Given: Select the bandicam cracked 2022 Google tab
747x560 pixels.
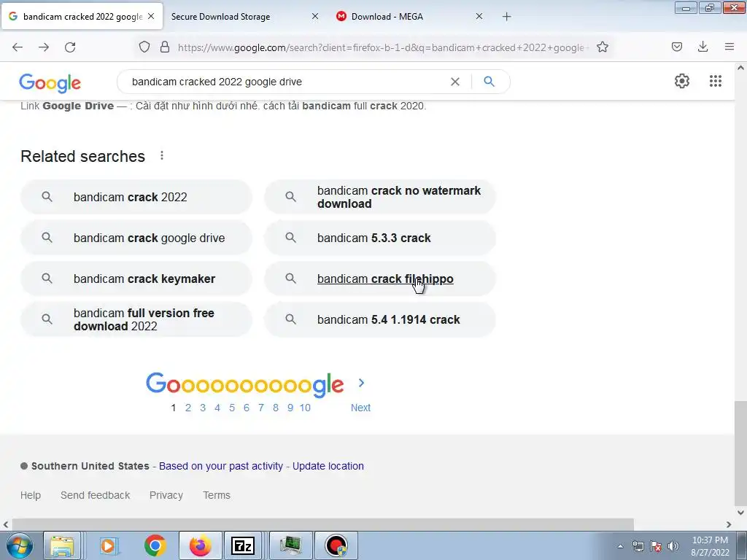Looking at the screenshot, I should (x=82, y=17).
